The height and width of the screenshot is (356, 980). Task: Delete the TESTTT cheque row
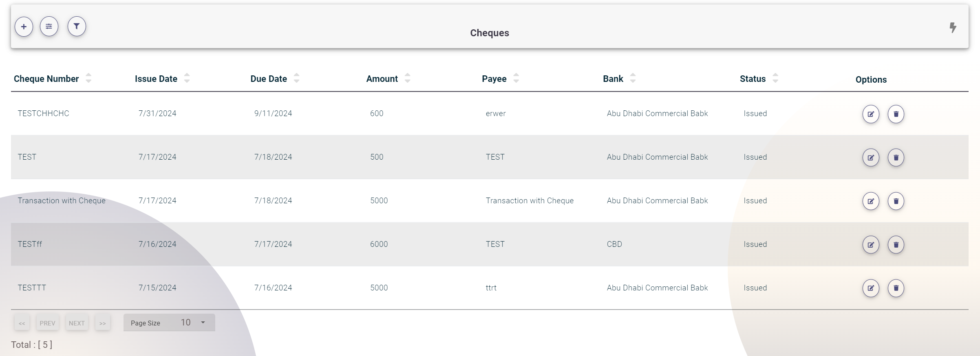point(896,288)
